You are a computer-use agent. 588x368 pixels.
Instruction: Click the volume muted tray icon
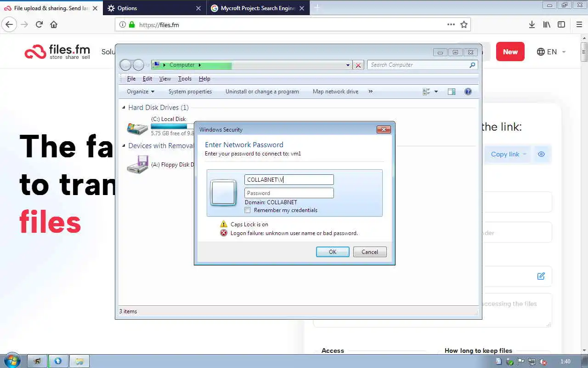click(x=543, y=362)
